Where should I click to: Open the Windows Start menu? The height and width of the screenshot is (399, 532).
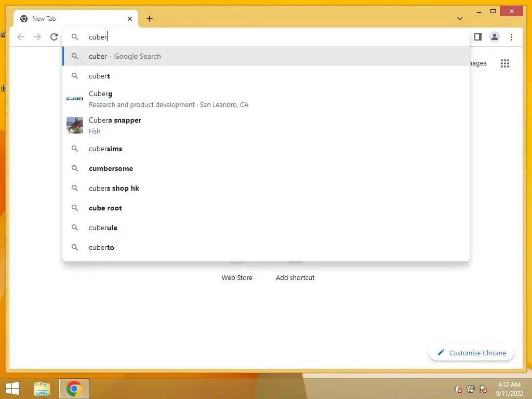click(x=12, y=389)
